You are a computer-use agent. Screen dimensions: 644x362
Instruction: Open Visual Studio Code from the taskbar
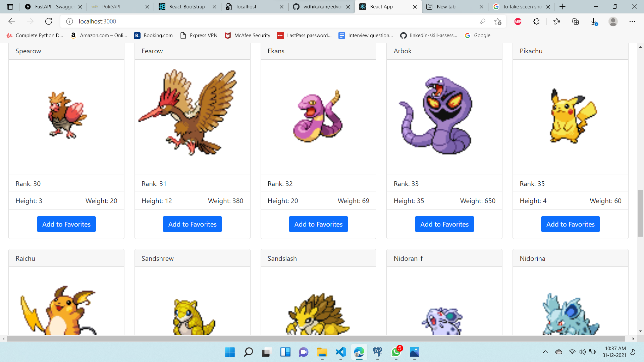click(340, 352)
